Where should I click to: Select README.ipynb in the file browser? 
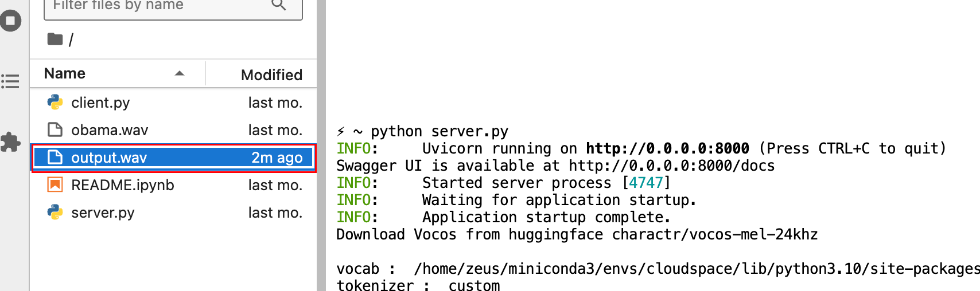122,185
